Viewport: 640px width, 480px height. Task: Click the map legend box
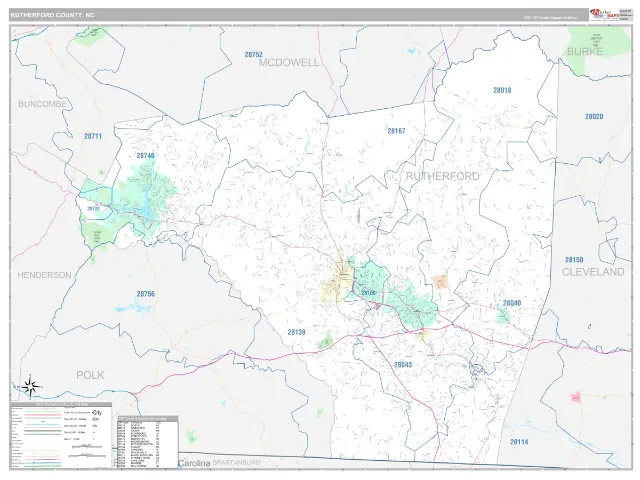tap(61, 435)
